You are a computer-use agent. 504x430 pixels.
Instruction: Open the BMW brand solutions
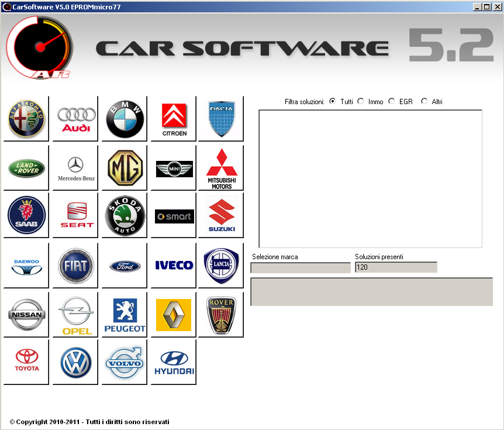(125, 118)
